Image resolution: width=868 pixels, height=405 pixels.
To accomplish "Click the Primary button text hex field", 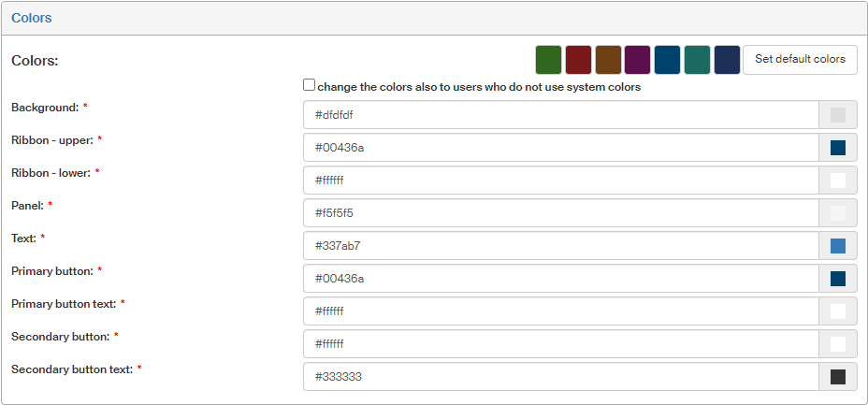I will 561,311.
